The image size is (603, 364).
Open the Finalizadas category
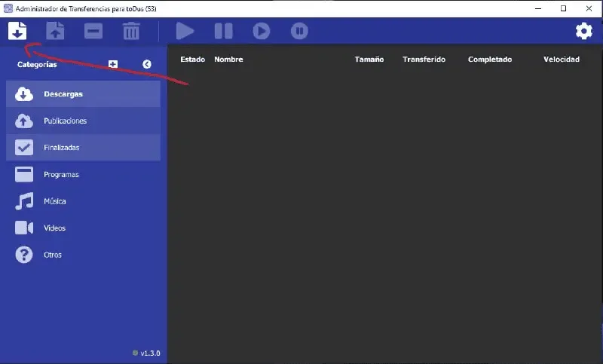click(84, 147)
